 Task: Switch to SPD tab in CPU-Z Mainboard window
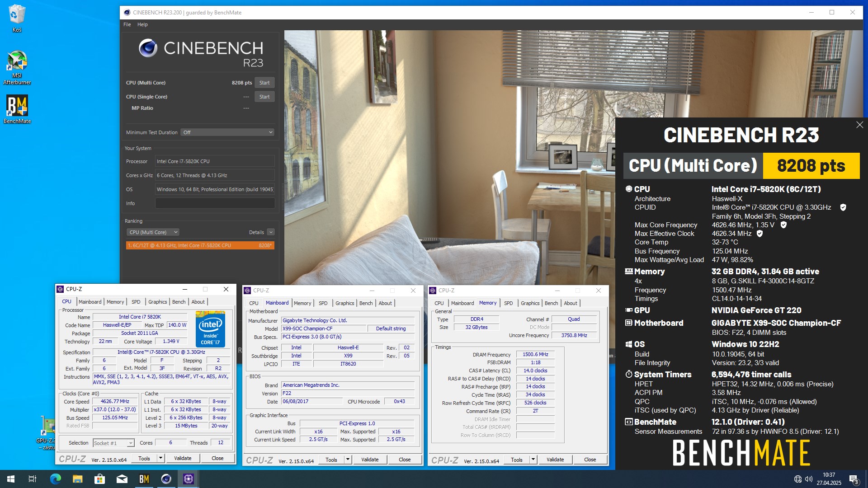click(323, 303)
